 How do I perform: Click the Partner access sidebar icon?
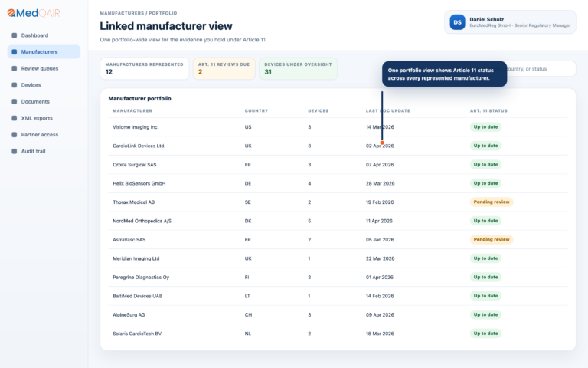pos(15,134)
